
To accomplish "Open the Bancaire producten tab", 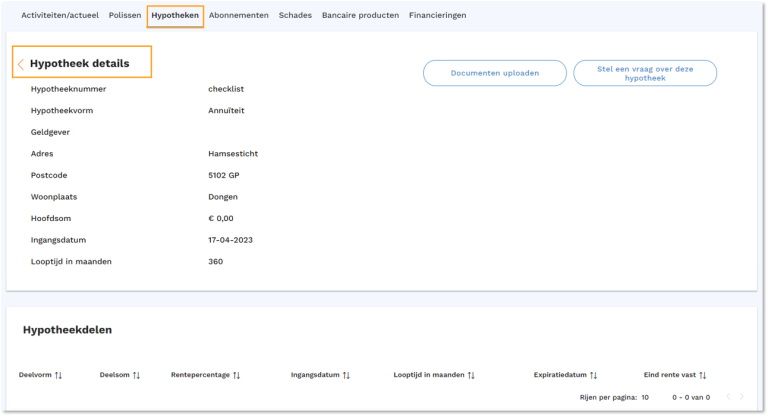I will pyautogui.click(x=360, y=15).
